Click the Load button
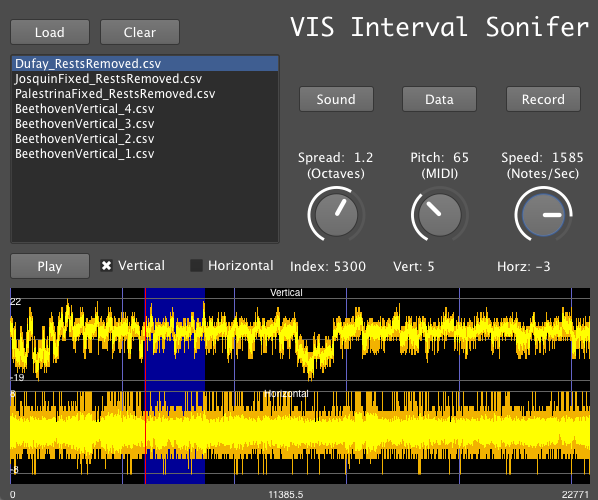The image size is (598, 500). pos(50,32)
